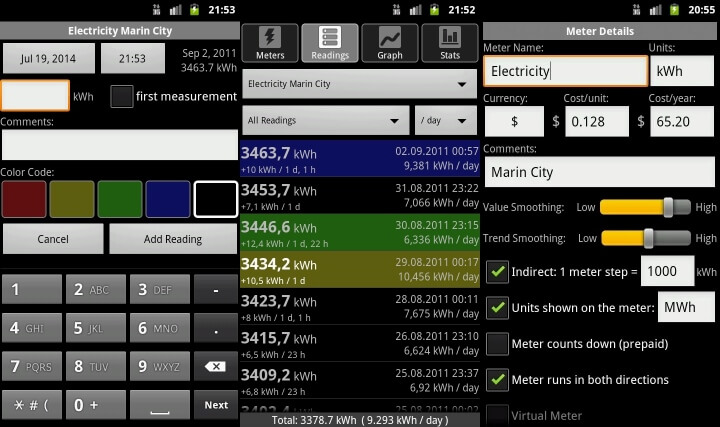This screenshot has height=427, width=720.
Task: Toggle the Indirect meter step checkbox
Action: point(497,271)
